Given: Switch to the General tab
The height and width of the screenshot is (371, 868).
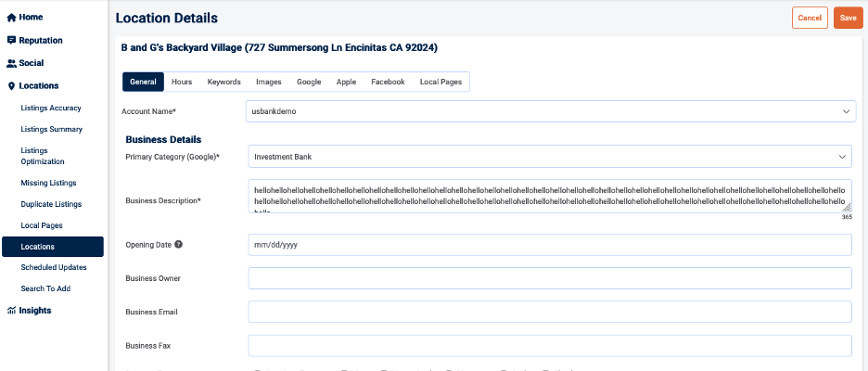Looking at the screenshot, I should [144, 82].
